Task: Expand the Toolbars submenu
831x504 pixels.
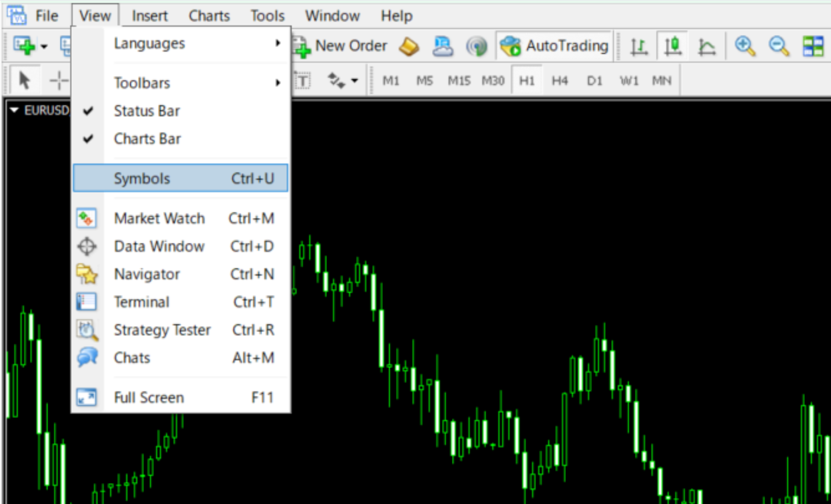Action: coord(141,83)
